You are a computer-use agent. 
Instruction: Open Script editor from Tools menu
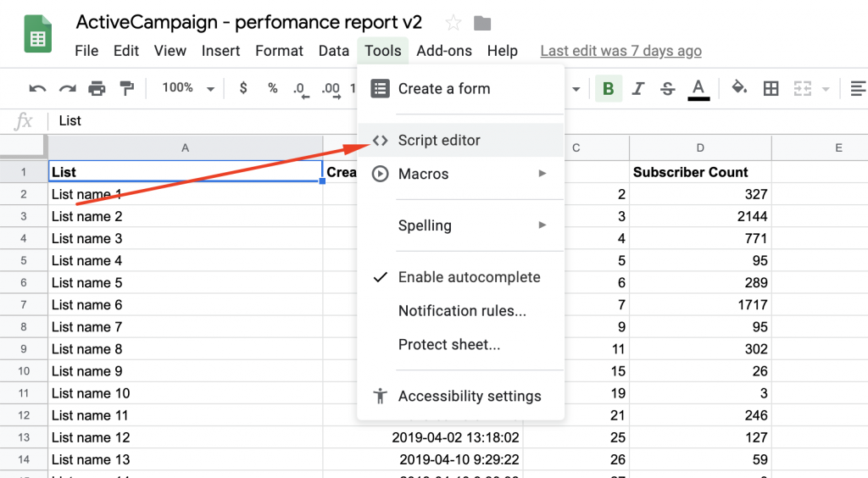pyautogui.click(x=439, y=141)
